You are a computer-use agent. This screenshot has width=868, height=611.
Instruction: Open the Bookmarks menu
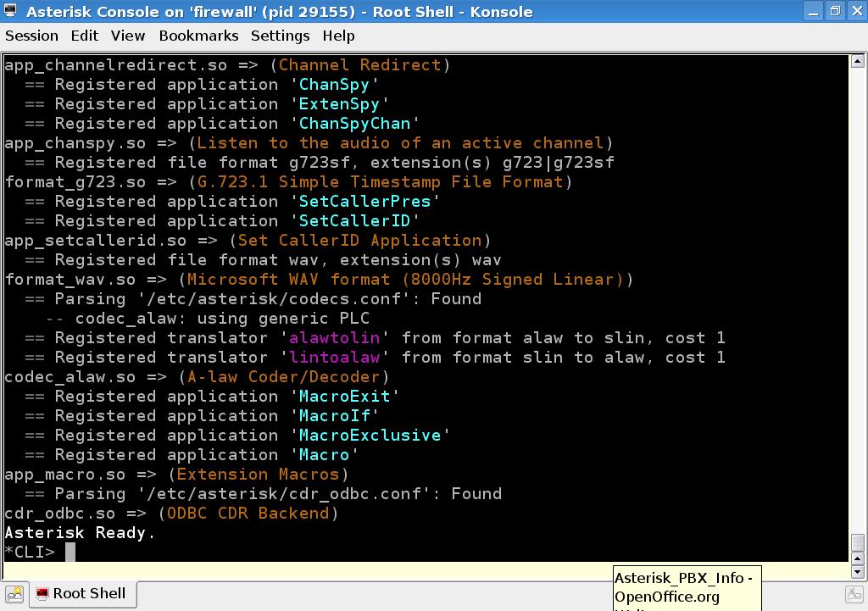[x=198, y=36]
